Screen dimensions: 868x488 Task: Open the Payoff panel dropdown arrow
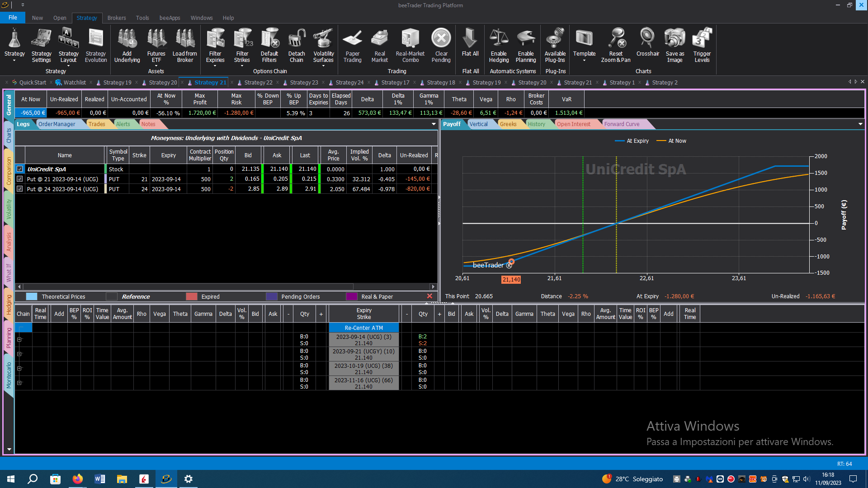pyautogui.click(x=860, y=124)
